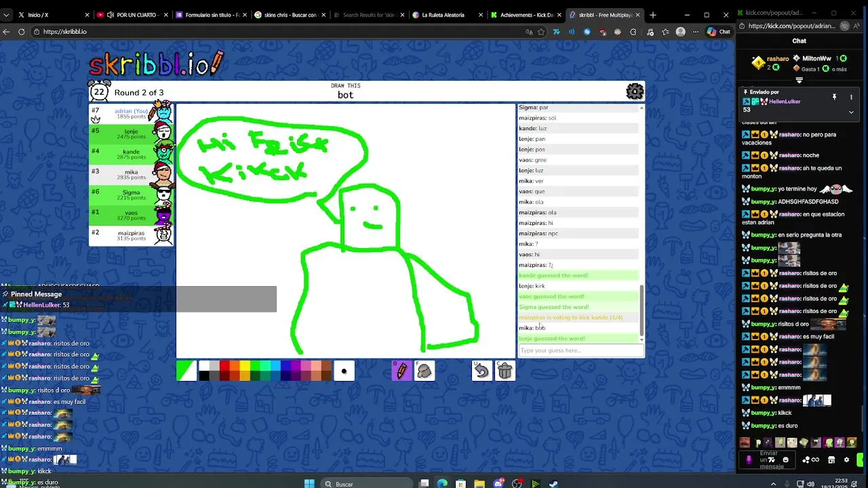Bookmark this page with star icon
868x488 pixels.
coord(541,32)
